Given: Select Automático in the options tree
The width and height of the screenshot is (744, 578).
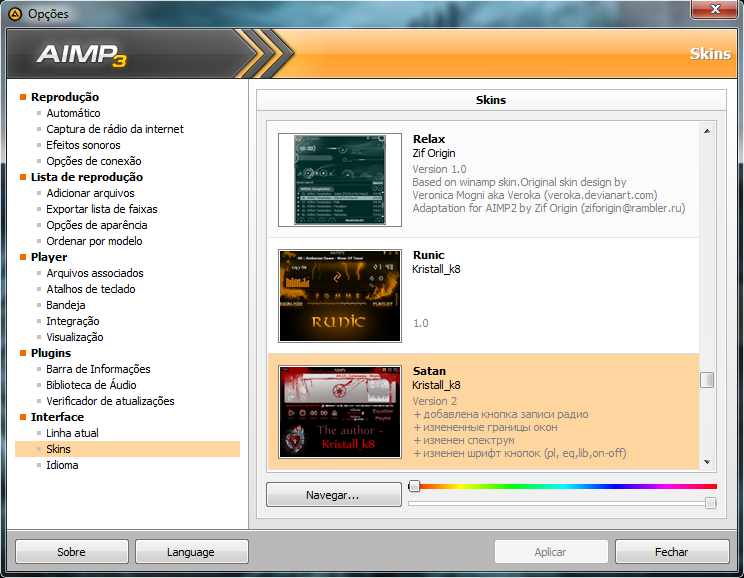Looking at the screenshot, I should click(x=73, y=113).
